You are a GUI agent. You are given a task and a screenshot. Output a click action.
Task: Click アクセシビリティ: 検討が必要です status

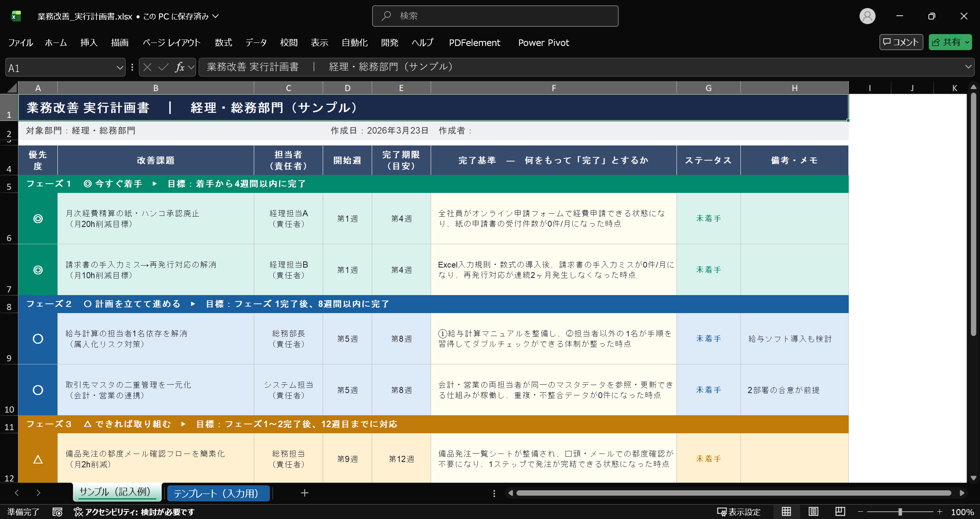[x=134, y=512]
